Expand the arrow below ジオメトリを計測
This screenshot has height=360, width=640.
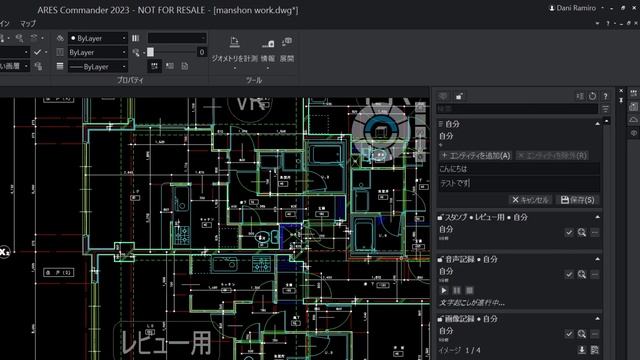tap(234, 68)
